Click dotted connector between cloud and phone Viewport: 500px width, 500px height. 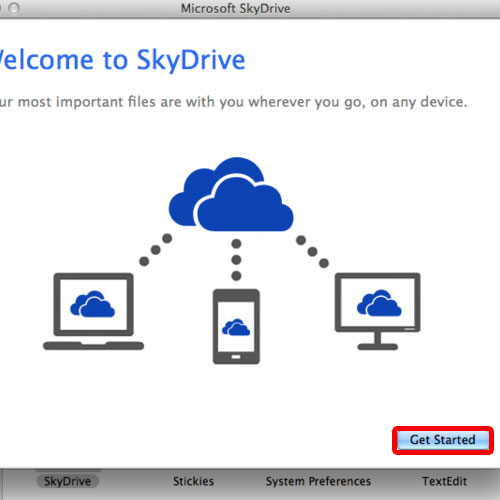(x=236, y=260)
